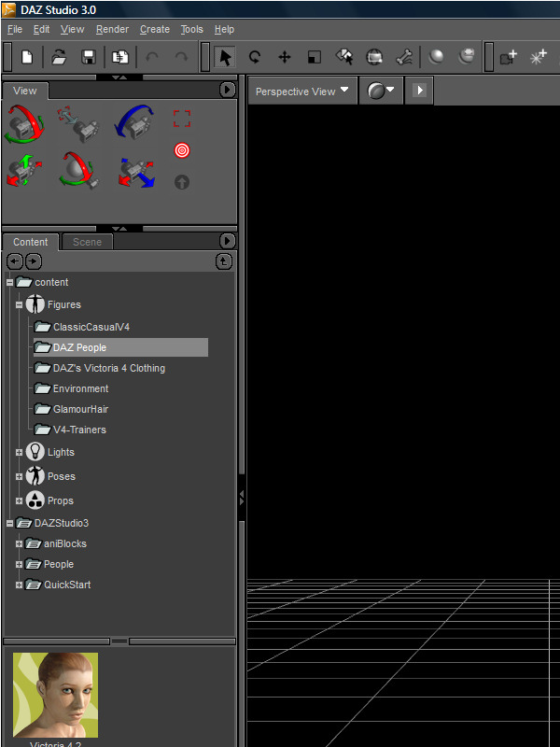Click the Victoria 4.2 figure thumbnail
This screenshot has height=747, width=560.
(55, 695)
